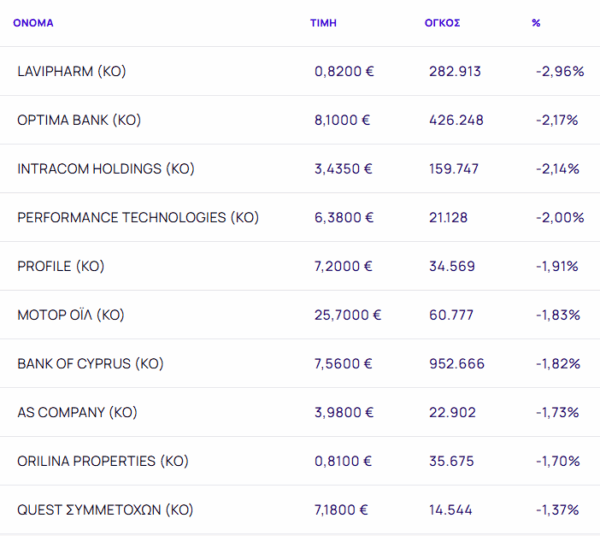Sort by ΟΓΚΟΣ column header
This screenshot has width=600, height=536.
[442, 22]
